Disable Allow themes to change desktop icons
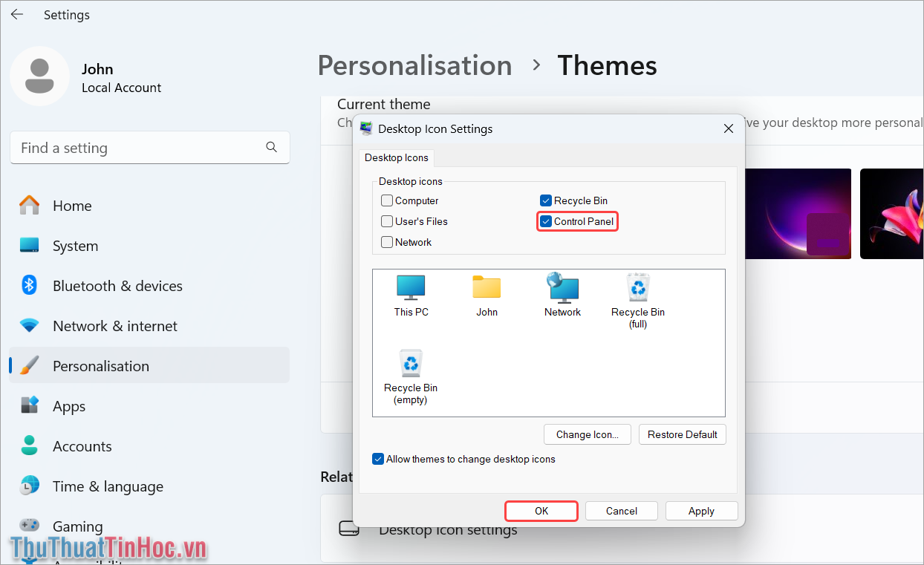Image resolution: width=924 pixels, height=565 pixels. (378, 459)
